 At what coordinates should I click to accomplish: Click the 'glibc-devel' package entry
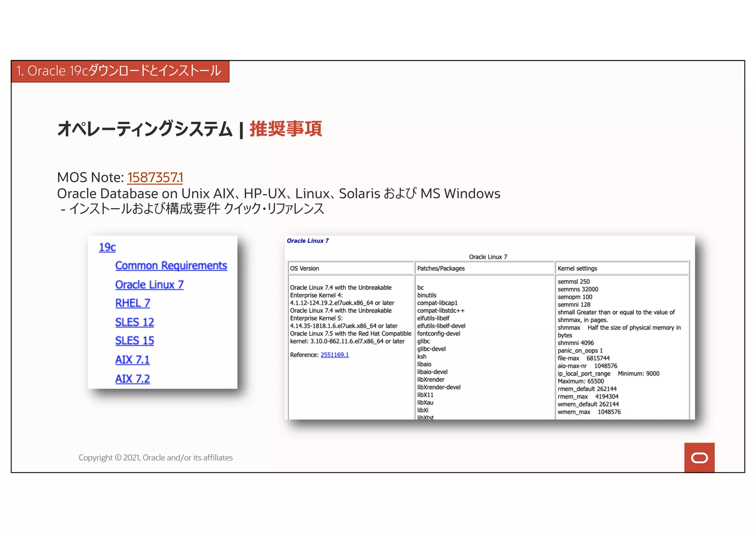tap(432, 349)
